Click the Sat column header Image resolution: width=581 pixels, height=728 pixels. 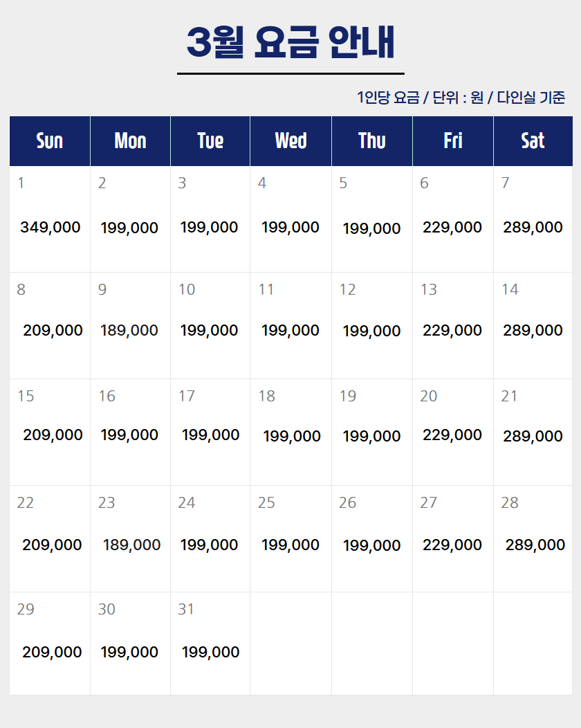[533, 141]
